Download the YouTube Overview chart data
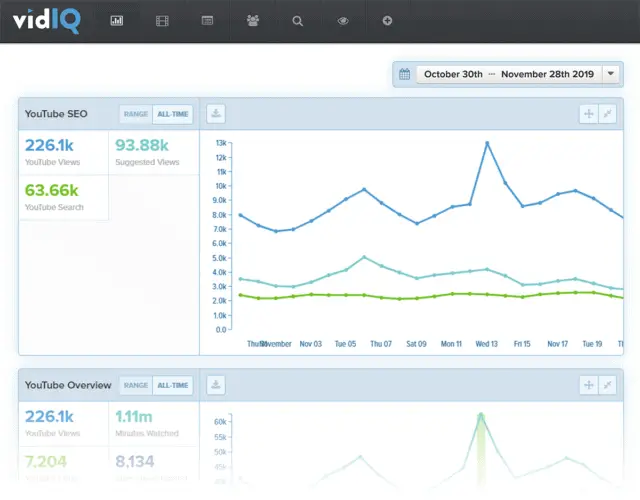 click(216, 385)
